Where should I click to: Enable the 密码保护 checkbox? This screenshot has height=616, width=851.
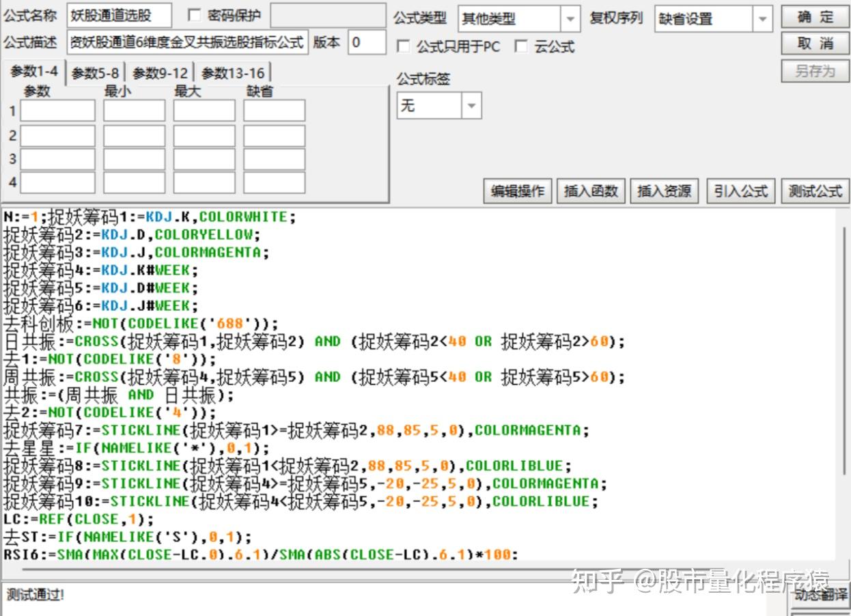click(x=194, y=15)
